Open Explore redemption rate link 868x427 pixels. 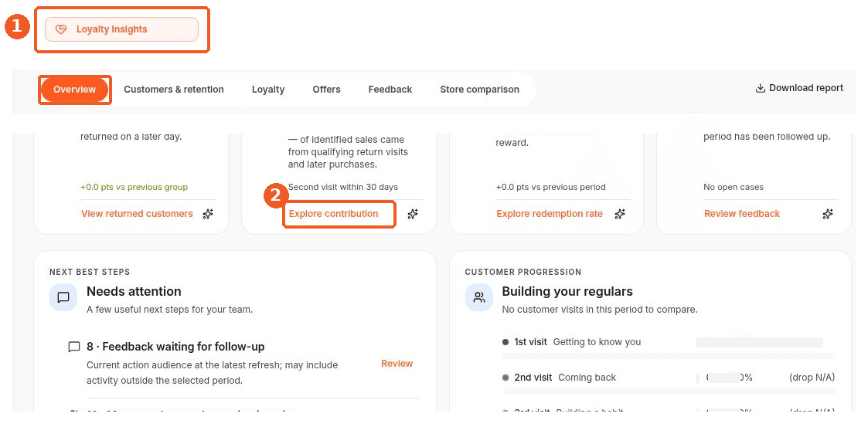[x=549, y=213]
